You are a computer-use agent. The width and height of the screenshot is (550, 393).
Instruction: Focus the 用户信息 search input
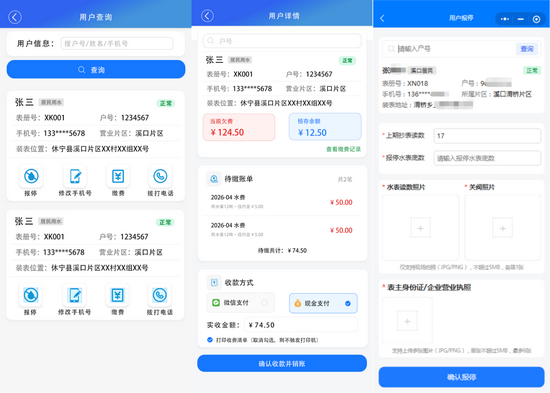[x=117, y=44]
